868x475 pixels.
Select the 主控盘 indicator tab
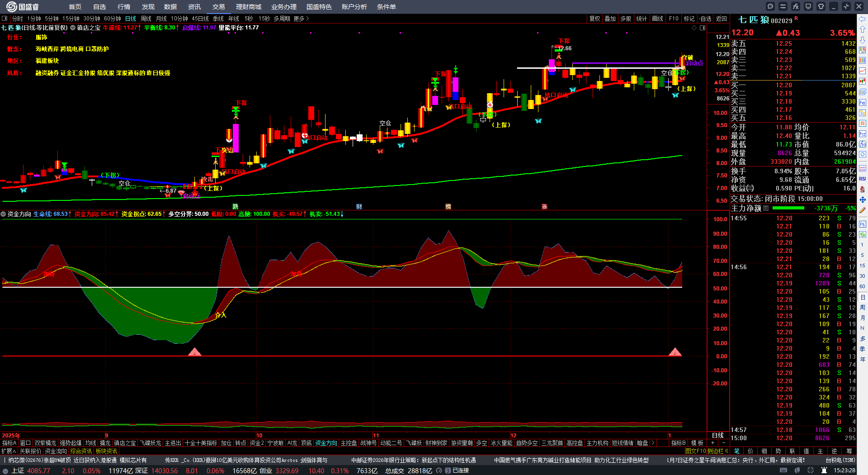click(349, 443)
